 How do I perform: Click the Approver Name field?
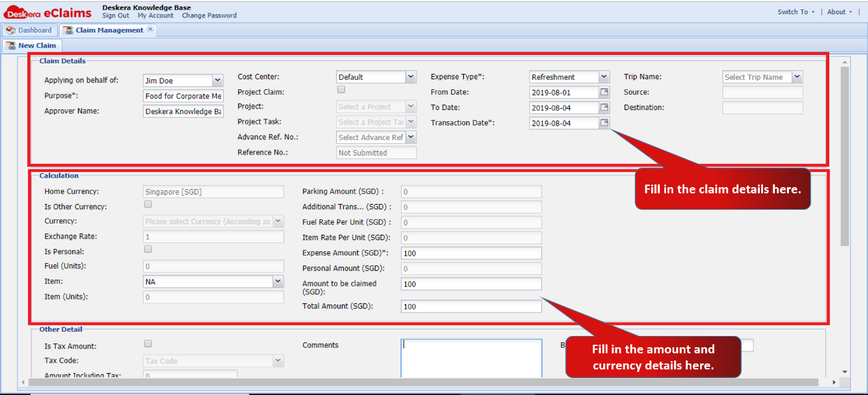(x=183, y=111)
